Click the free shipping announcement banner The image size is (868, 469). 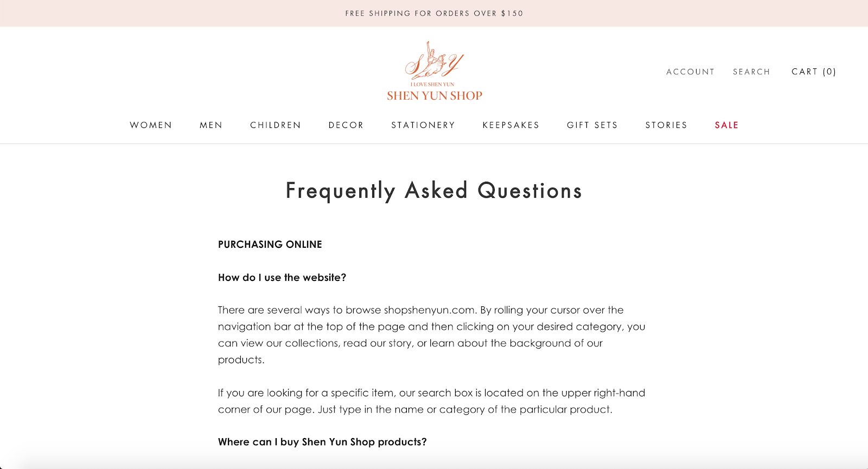(x=434, y=14)
